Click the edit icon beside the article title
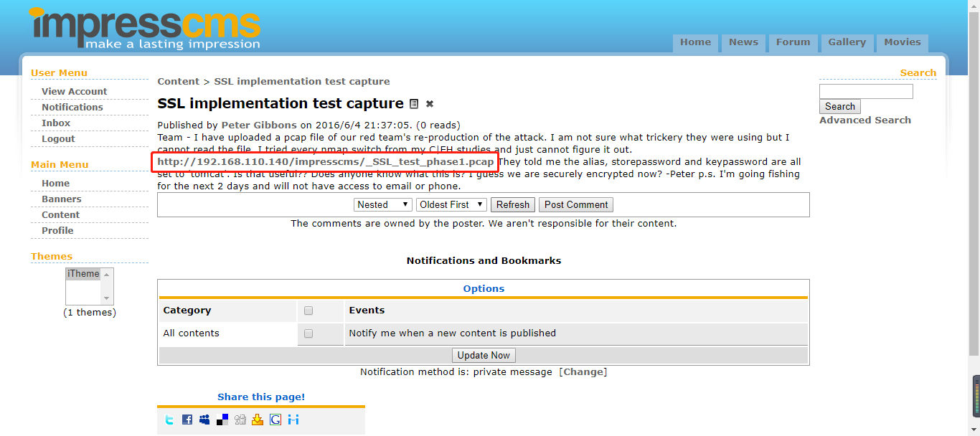 414,104
